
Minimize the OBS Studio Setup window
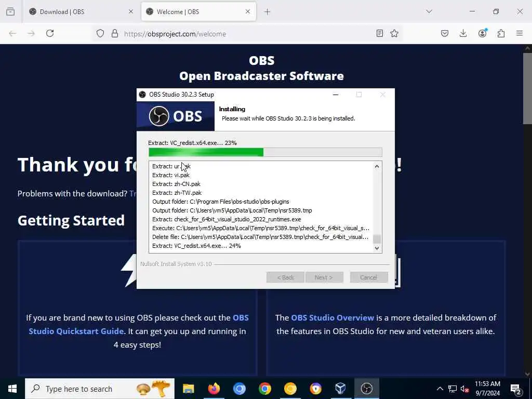(x=336, y=95)
